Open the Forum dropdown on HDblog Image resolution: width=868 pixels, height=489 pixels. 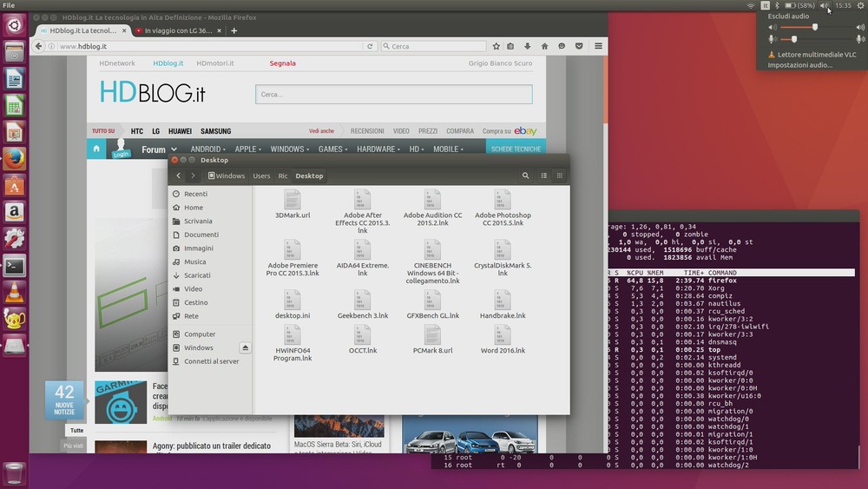point(159,149)
